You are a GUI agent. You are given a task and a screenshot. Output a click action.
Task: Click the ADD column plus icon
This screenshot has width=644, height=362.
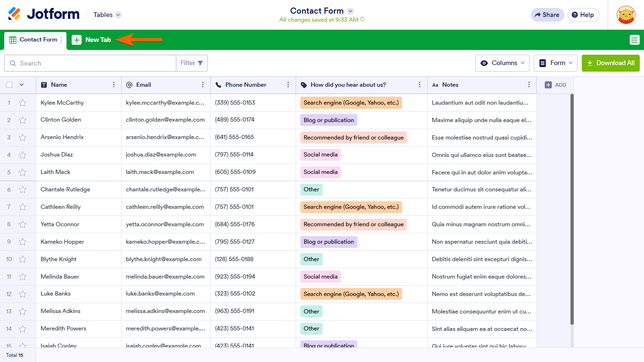[x=548, y=85]
